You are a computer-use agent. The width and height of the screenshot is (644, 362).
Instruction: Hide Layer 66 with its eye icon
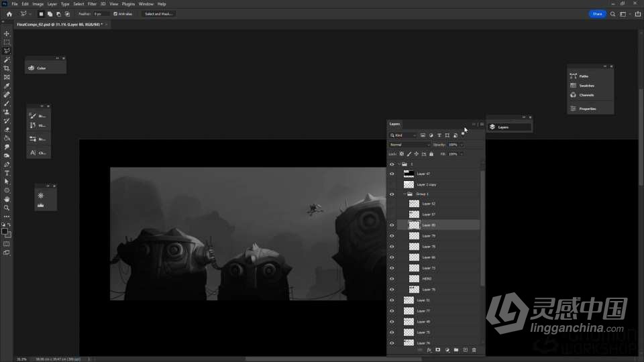tap(392, 257)
